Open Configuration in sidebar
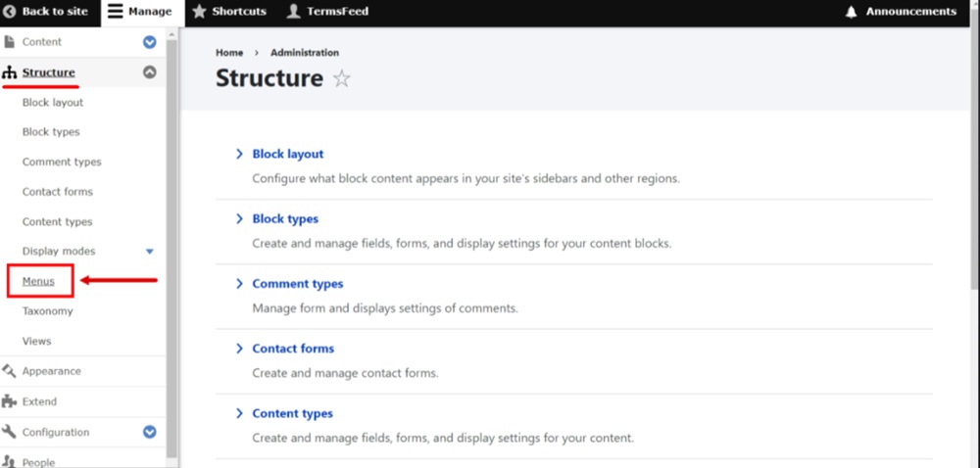Viewport: 980px width, 468px height. [x=56, y=432]
